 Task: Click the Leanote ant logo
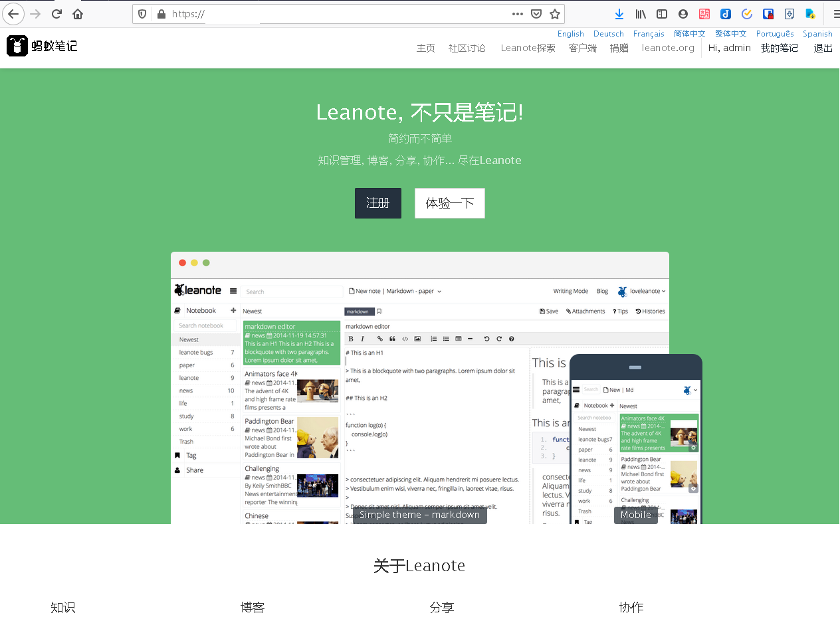(43, 46)
